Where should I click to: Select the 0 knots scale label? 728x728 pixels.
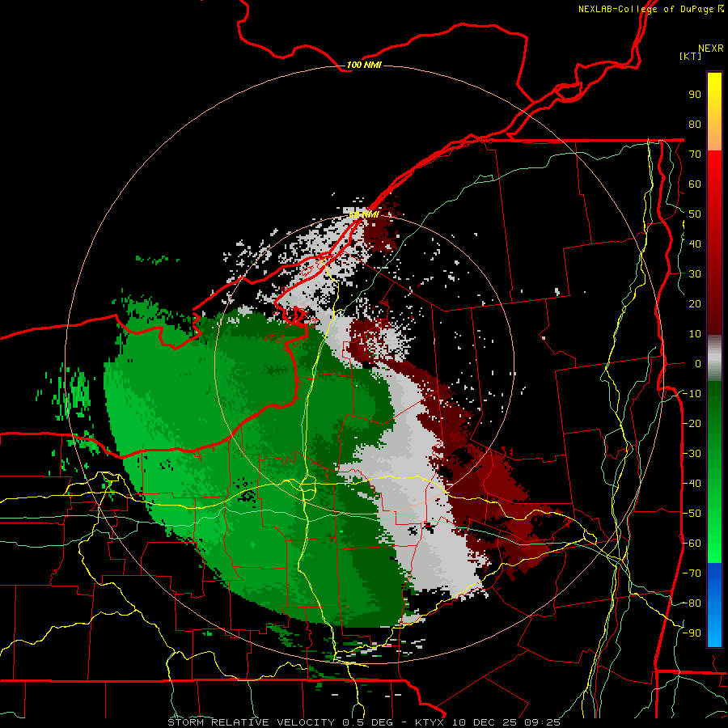click(x=698, y=363)
